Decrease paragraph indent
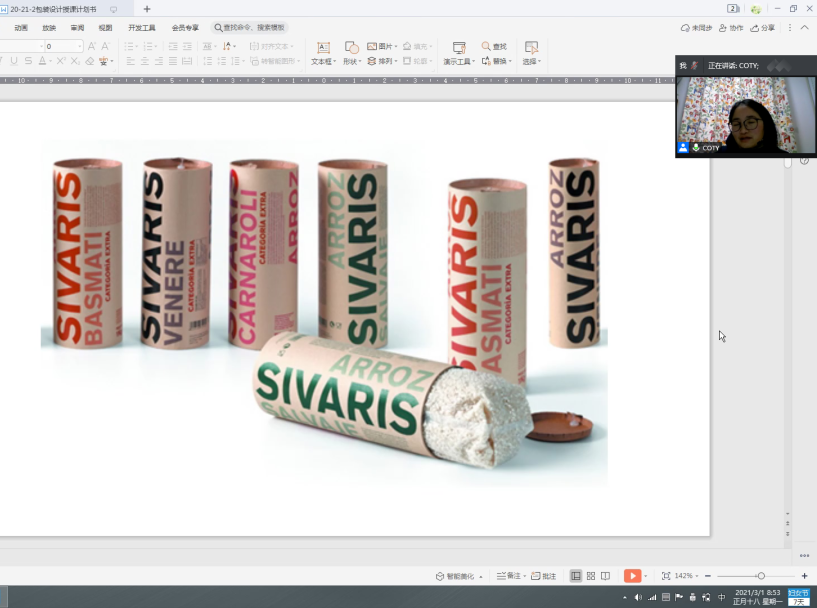The image size is (817, 608). pyautogui.click(x=173, y=46)
